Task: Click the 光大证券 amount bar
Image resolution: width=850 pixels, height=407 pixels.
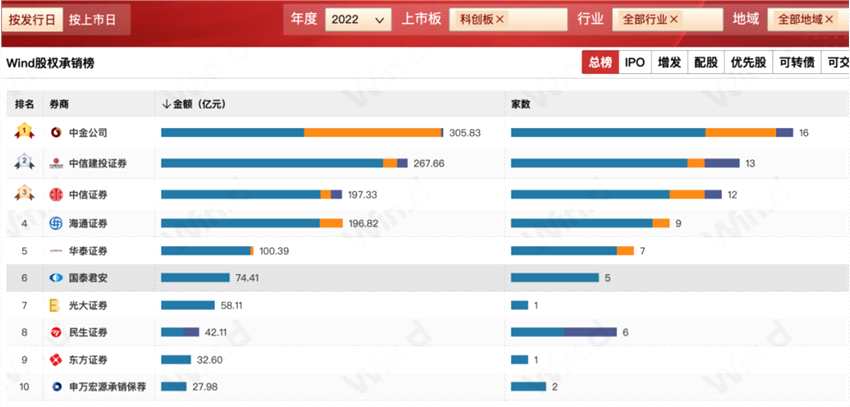Action: [188, 306]
